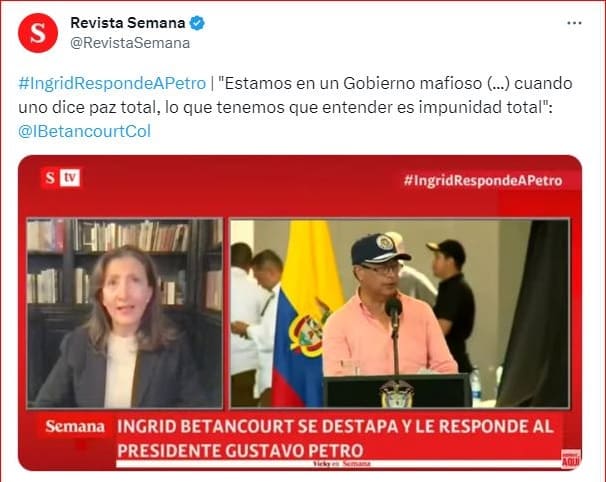606x482 pixels.
Task: Click the S tv logo in video
Action: coord(61,178)
